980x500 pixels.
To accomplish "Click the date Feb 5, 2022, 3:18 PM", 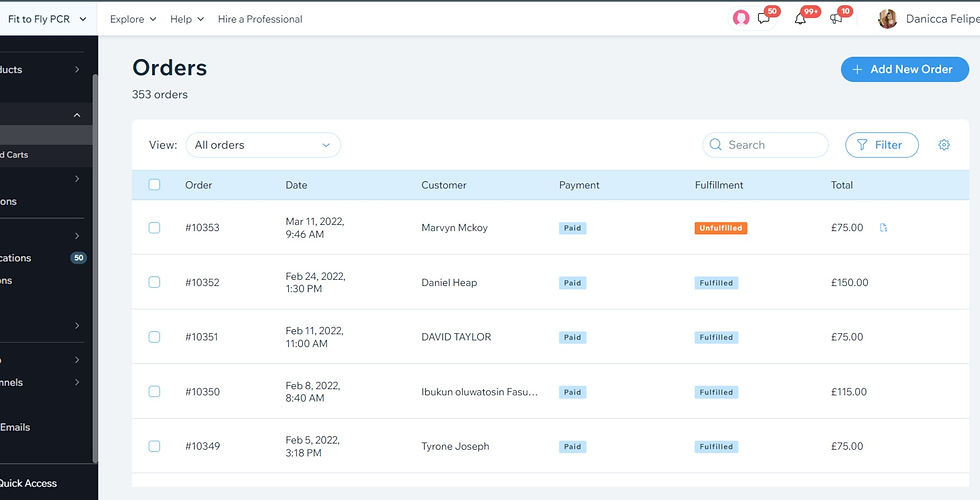I will 312,446.
